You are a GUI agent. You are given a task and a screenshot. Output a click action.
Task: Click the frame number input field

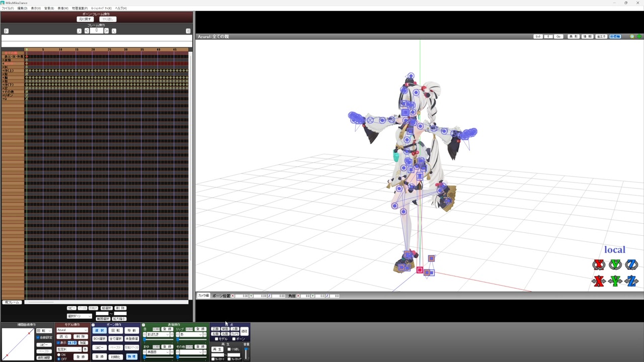coord(97,31)
